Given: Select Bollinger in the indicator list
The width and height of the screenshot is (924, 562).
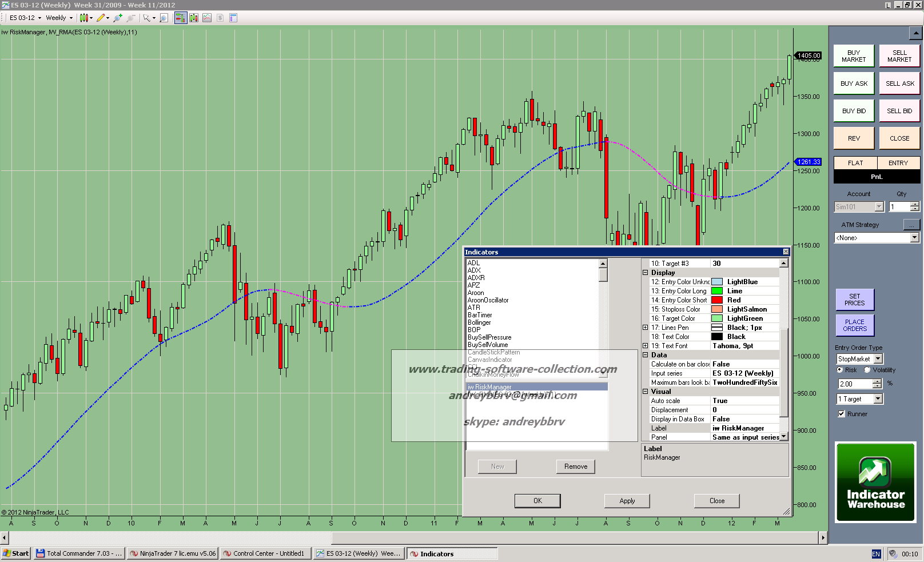Looking at the screenshot, I should [479, 322].
